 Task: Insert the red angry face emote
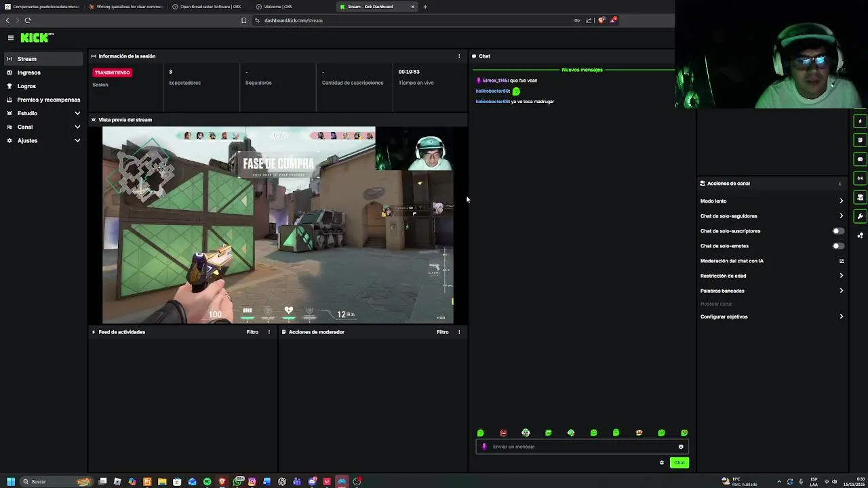click(x=503, y=433)
